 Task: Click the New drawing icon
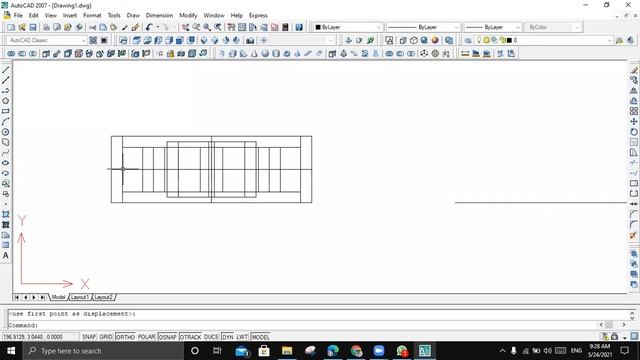tap(11, 27)
